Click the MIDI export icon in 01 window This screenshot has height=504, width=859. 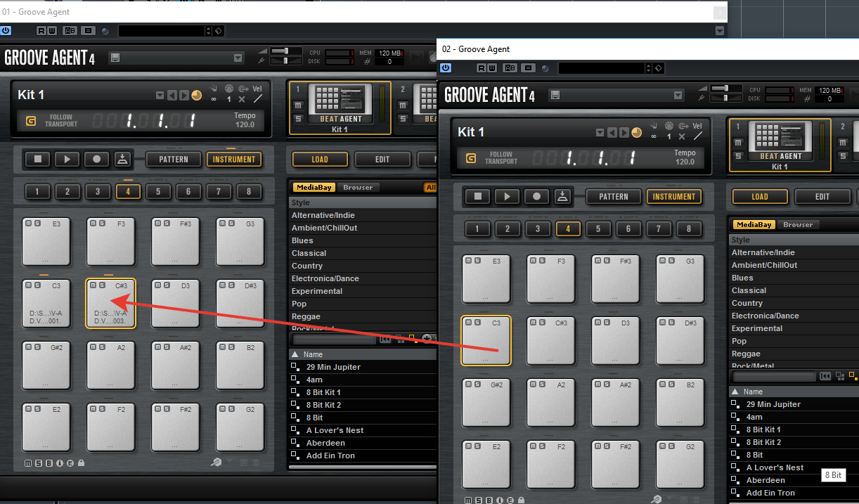(122, 160)
